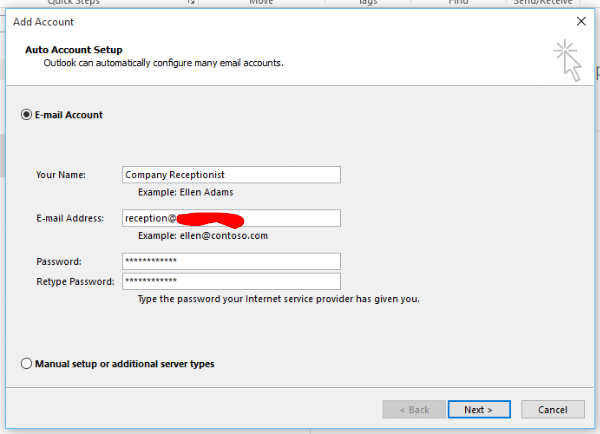Expand the Quick Steps group launcher
The height and width of the screenshot is (434, 600).
click(191, 3)
